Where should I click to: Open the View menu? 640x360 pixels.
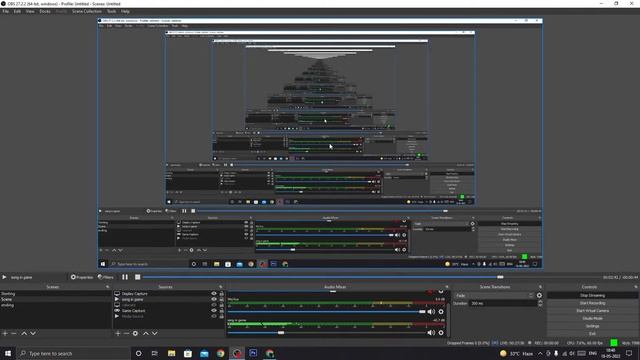[30, 11]
